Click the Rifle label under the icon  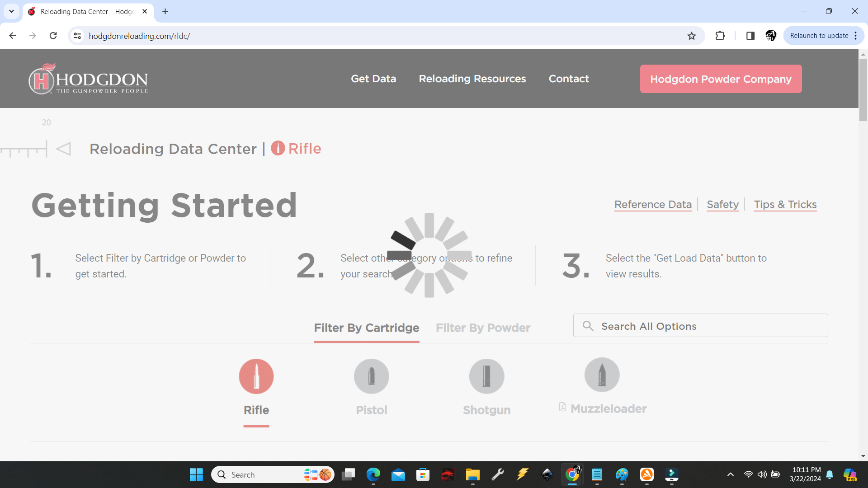[256, 410]
